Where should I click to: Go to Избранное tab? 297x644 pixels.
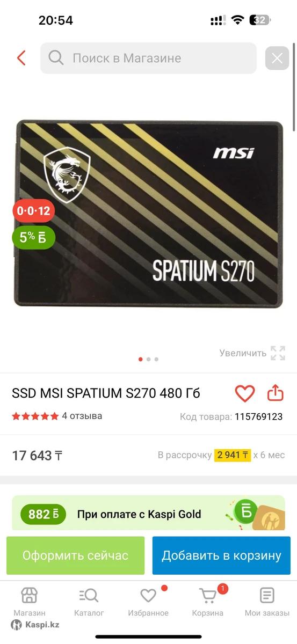click(x=148, y=602)
